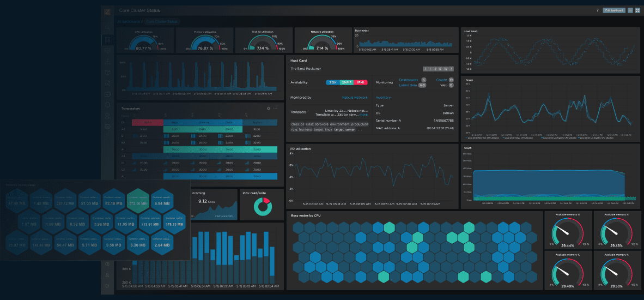This screenshot has height=300, width=644.
Task: Open the highlighted Dashboards sidebar icon
Action: point(107,39)
